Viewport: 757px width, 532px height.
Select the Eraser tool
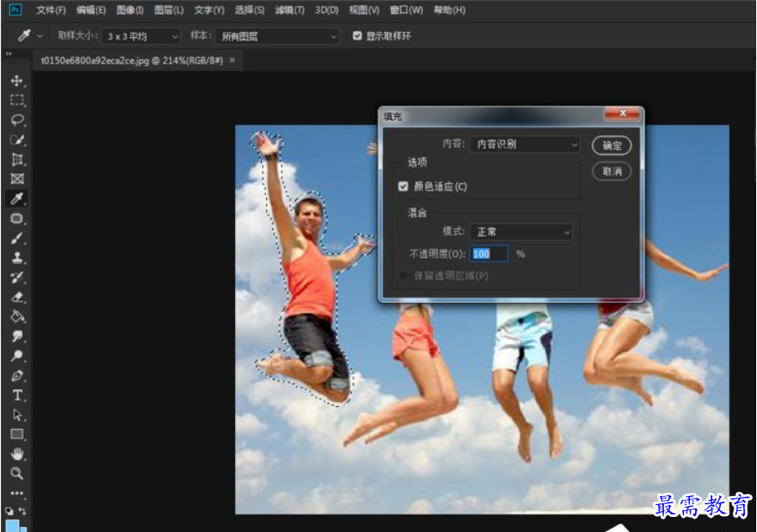pos(18,297)
